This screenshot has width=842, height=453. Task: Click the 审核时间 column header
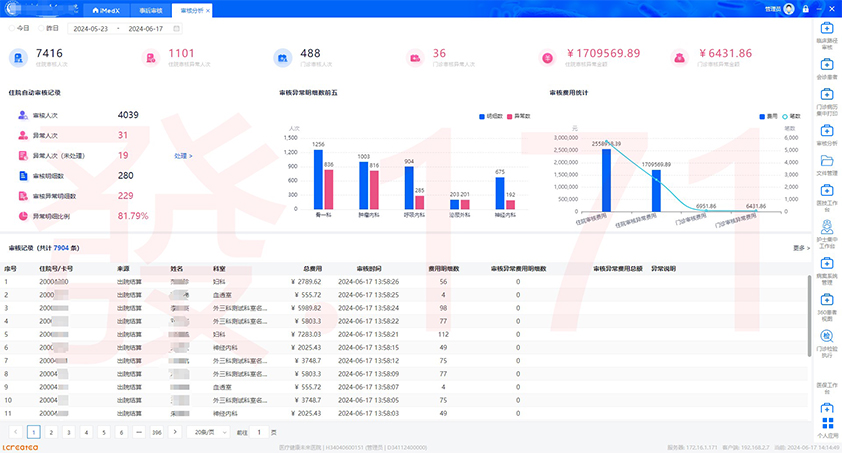pyautogui.click(x=368, y=268)
